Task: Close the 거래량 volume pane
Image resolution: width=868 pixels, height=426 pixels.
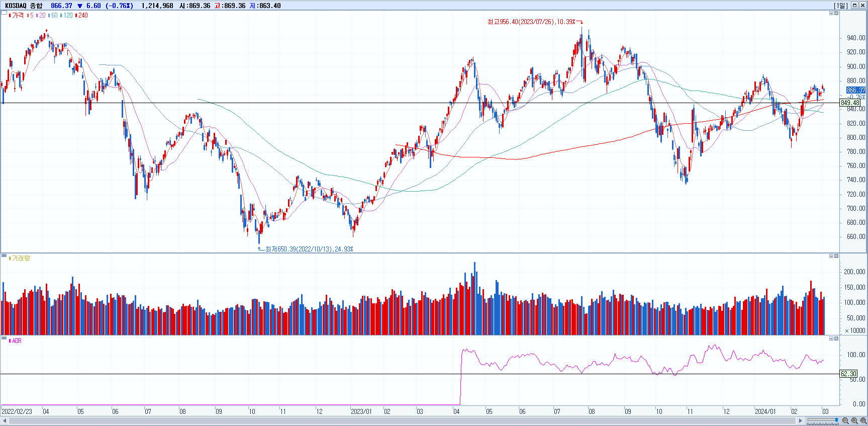Action: pyautogui.click(x=836, y=256)
